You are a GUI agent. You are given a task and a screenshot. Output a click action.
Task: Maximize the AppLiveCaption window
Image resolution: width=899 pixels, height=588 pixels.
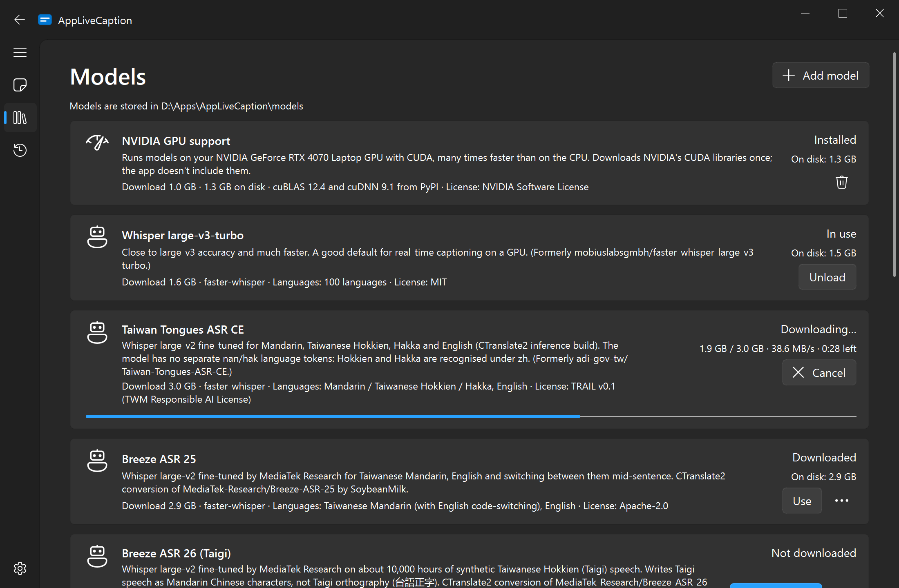[x=843, y=13]
